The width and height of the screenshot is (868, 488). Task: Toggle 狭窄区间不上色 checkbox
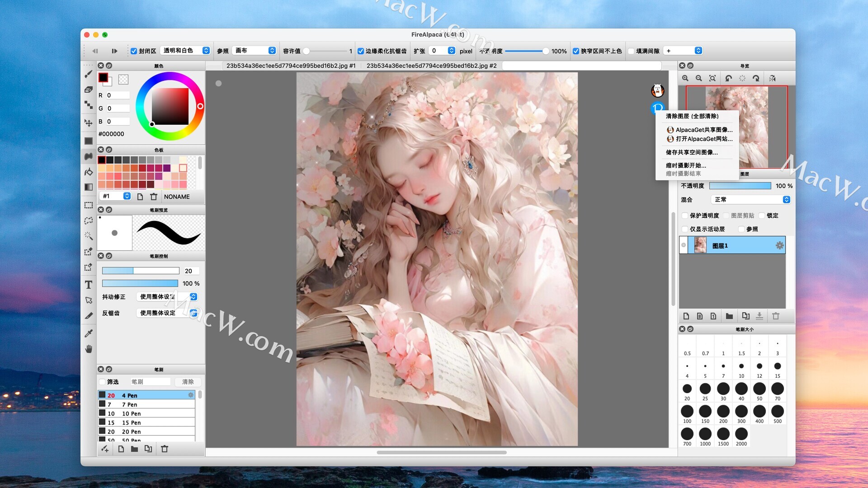(576, 51)
